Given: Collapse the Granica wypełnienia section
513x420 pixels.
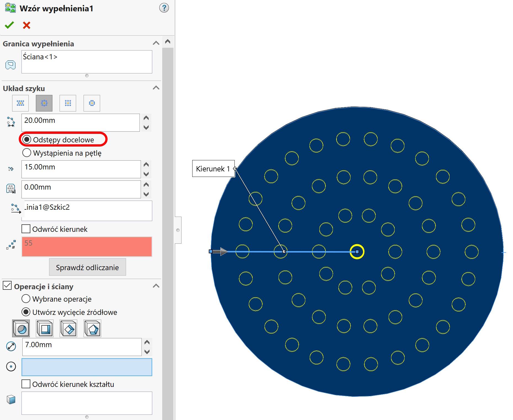Looking at the screenshot, I should coord(156,43).
